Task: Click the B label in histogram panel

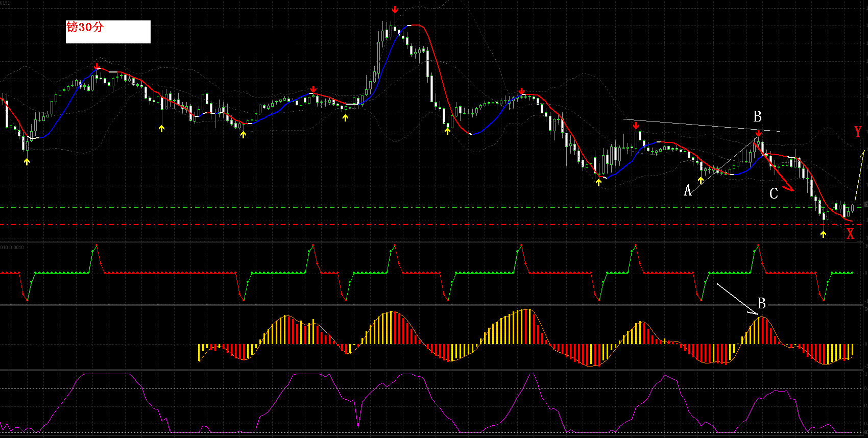Action: point(761,304)
